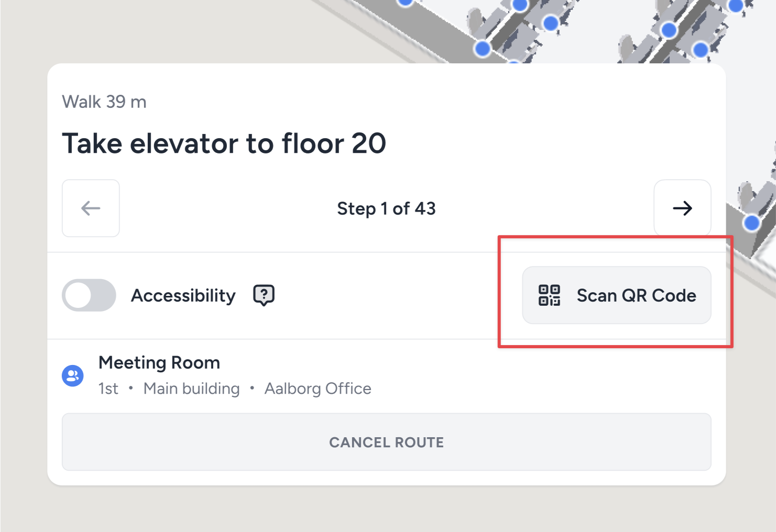Screen dimensions: 776x532
Task: Click the "Take elevator to floor 20" heading
Action: pos(224,143)
